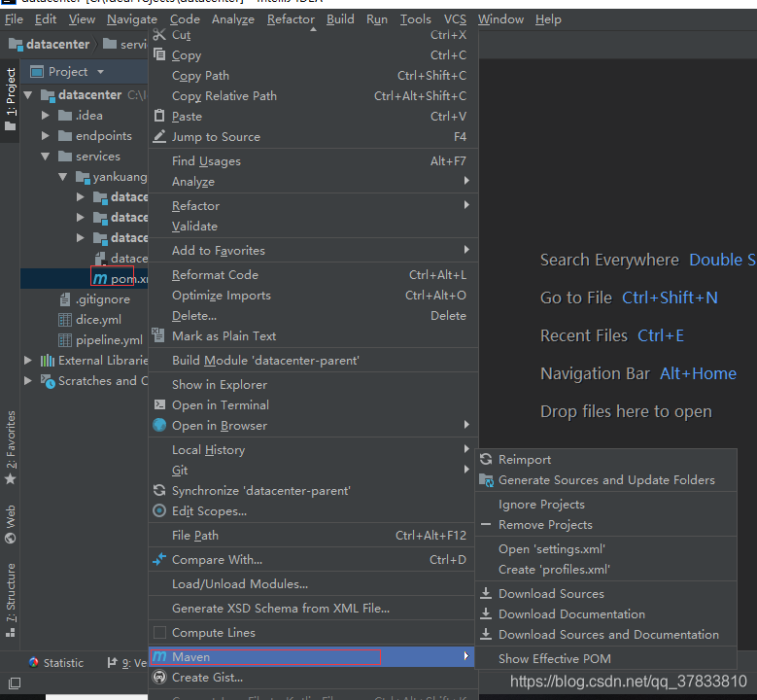Viewport: 757px width, 700px height.
Task: Expand the External Libraries node
Action: [28, 361]
